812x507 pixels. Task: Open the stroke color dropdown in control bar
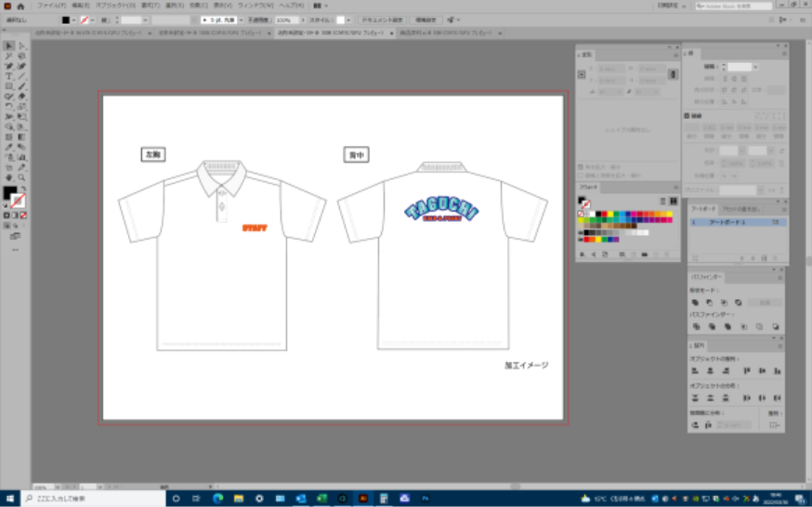(x=93, y=20)
